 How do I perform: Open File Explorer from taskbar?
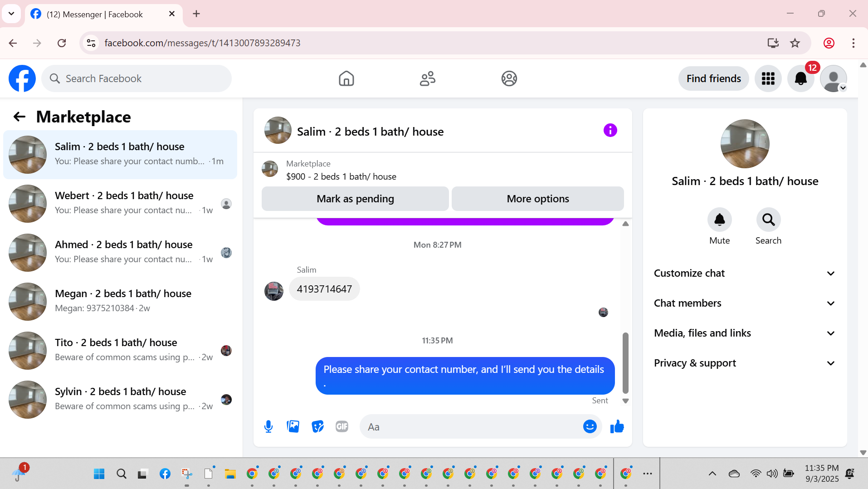click(x=230, y=474)
